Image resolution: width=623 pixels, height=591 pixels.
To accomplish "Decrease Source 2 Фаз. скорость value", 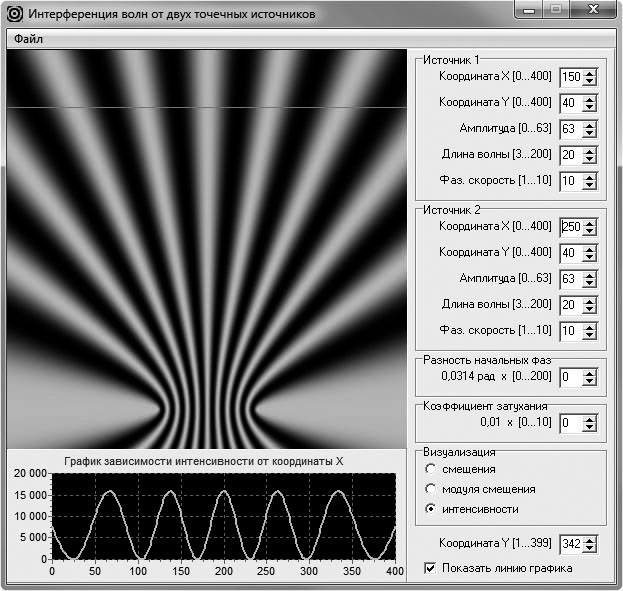I will click(x=590, y=336).
